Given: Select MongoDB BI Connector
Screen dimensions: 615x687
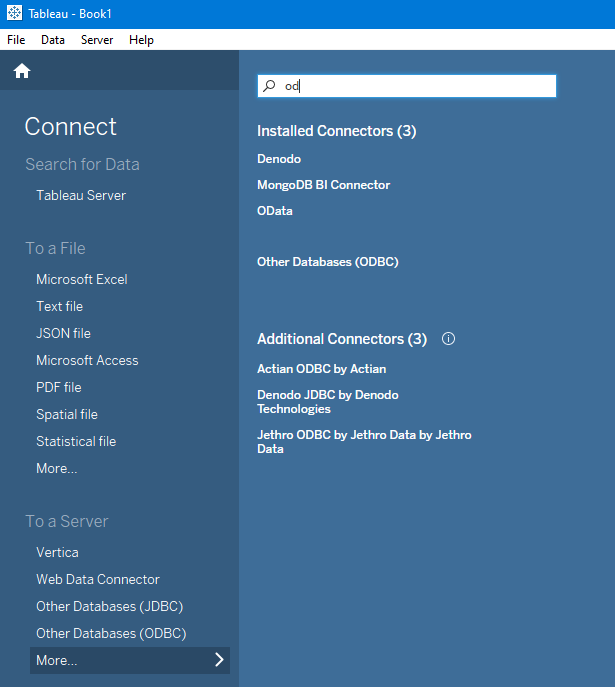Looking at the screenshot, I should (323, 185).
